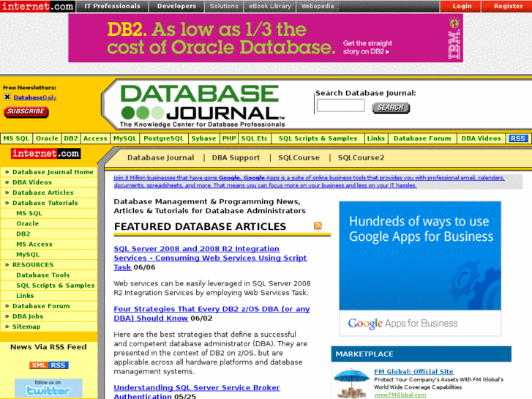Click the Search button
Viewport: 532px width, 399px height.
pyautogui.click(x=391, y=108)
